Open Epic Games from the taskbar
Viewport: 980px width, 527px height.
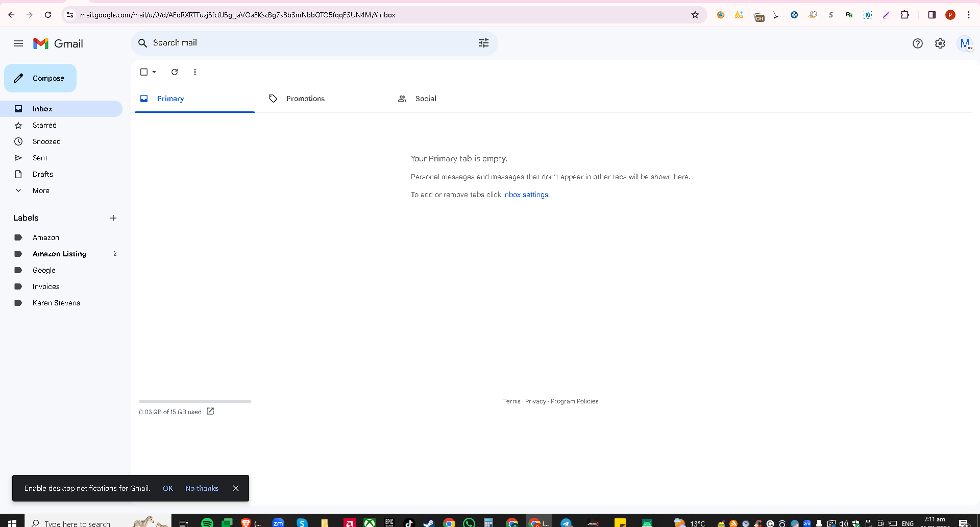[x=389, y=522]
